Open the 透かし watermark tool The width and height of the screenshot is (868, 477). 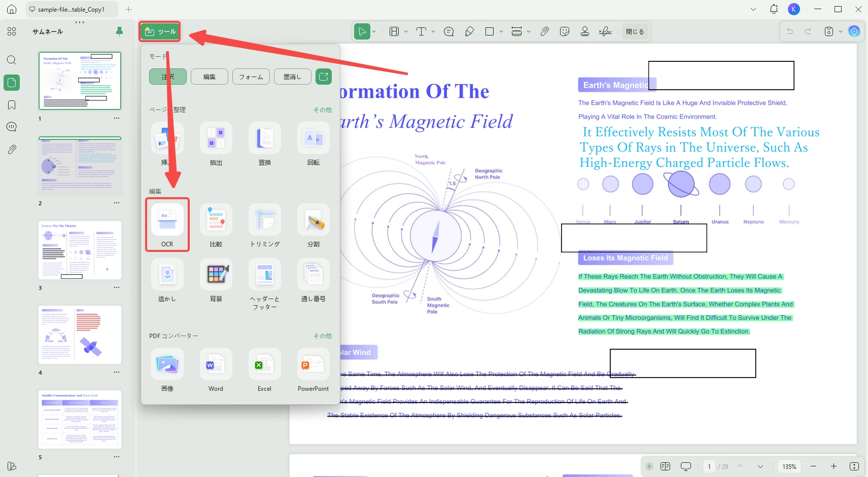[167, 280]
